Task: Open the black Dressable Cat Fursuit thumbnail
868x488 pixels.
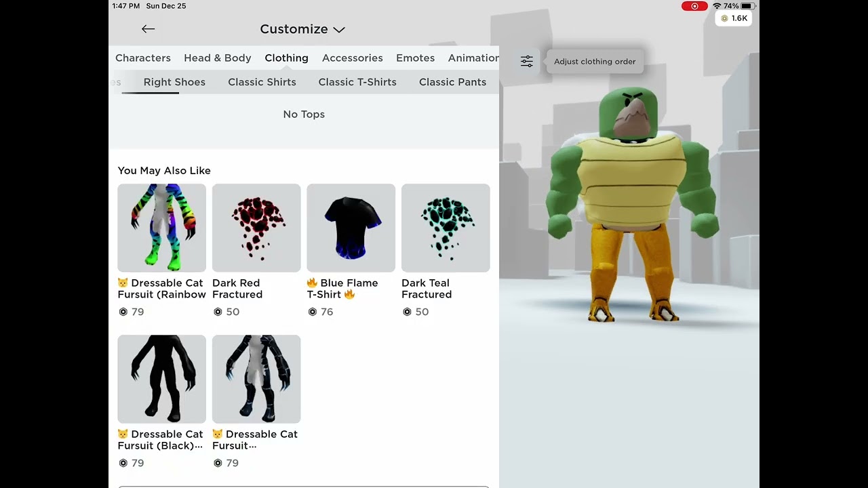Action: tap(161, 379)
